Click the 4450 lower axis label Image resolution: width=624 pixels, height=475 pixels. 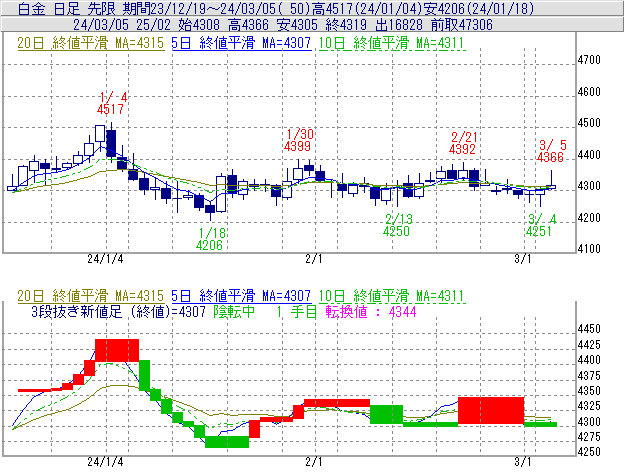(589, 329)
